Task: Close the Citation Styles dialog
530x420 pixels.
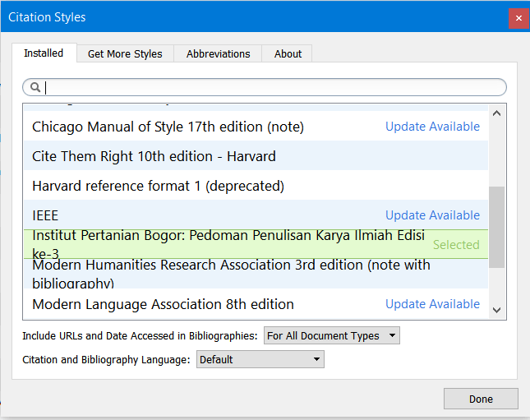Action: (518, 17)
